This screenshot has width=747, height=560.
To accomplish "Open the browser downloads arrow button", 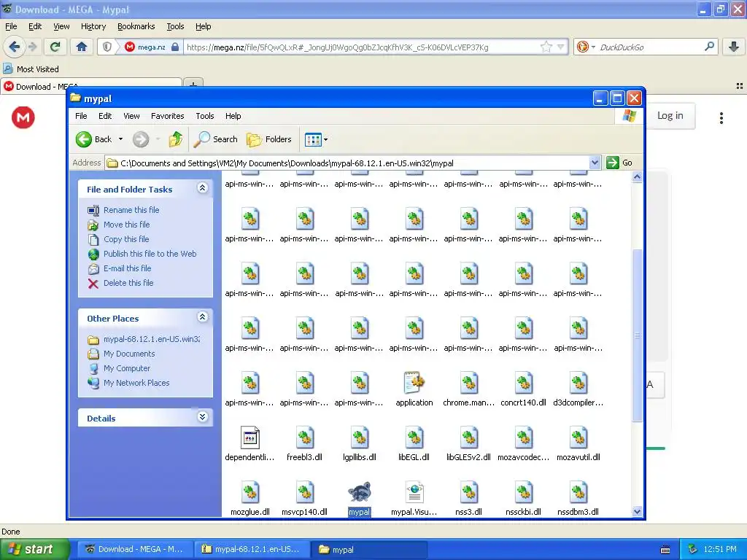I will [x=734, y=47].
